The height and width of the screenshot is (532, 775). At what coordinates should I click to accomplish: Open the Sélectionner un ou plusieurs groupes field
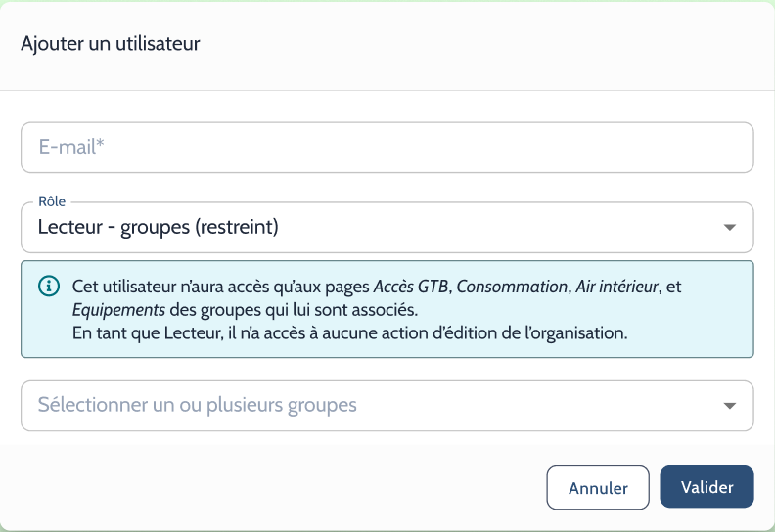tap(387, 406)
